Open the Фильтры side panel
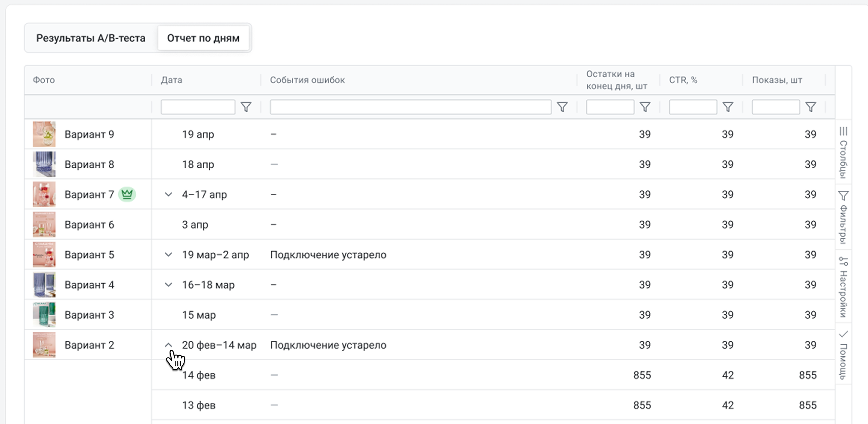Screen dimensions: 868x424 pos(843,217)
